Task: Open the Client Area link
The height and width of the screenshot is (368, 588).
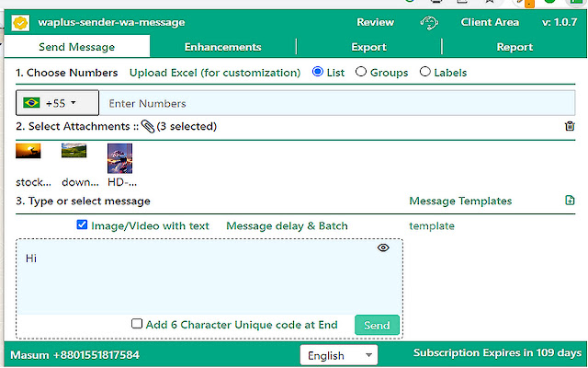Action: click(490, 22)
